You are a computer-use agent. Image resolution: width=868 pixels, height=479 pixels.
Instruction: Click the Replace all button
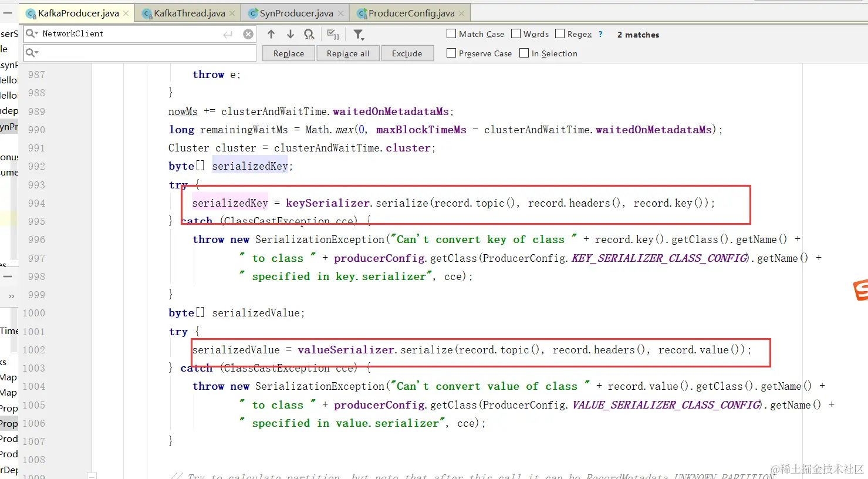[348, 53]
